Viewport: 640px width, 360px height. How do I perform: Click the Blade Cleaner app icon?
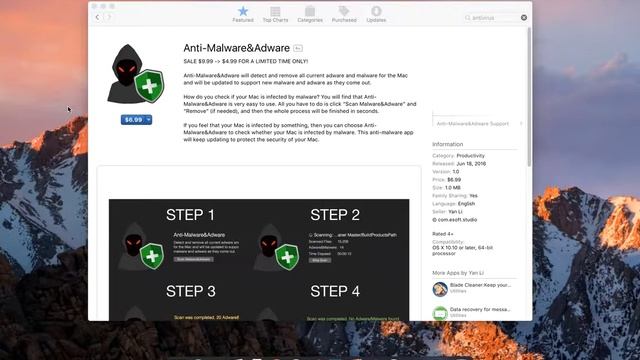pyautogui.click(x=440, y=289)
